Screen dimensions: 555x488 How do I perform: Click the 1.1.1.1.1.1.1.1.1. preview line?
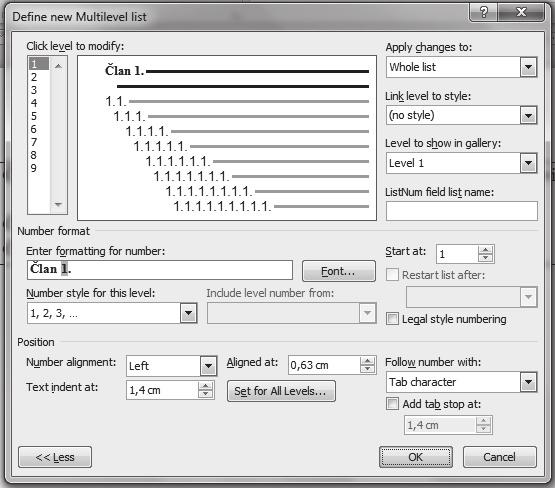(x=271, y=206)
